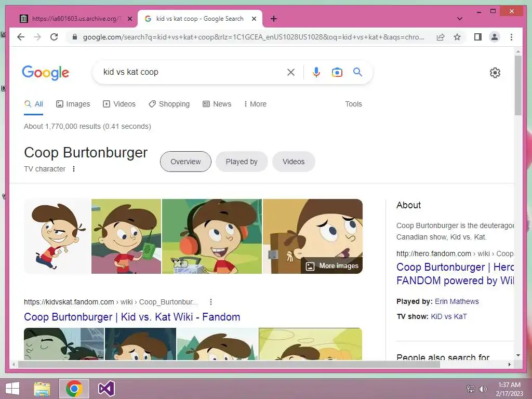The height and width of the screenshot is (399, 532).
Task: Switch to Videos results
Action: pos(119,104)
